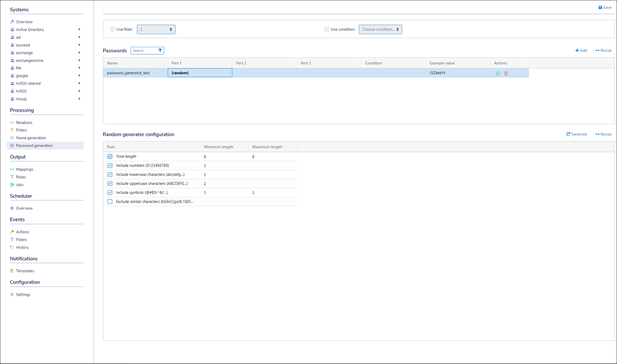Uncheck the Total length rule checkbox
This screenshot has height=364, width=617.
pyautogui.click(x=110, y=156)
